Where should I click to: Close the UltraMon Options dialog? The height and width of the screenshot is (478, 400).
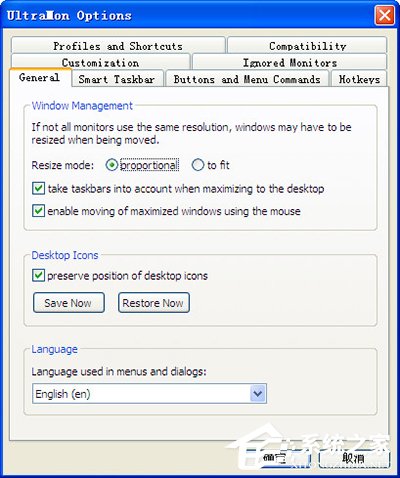[x=384, y=15]
